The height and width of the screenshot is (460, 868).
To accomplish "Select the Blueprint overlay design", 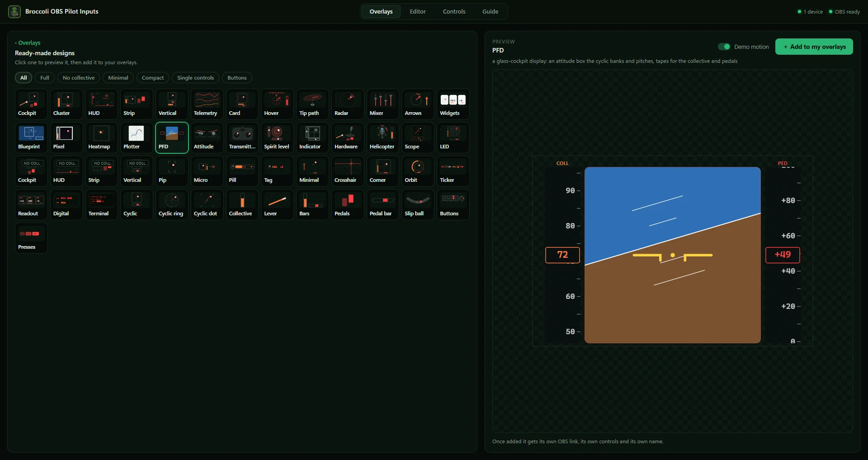I will (31, 138).
